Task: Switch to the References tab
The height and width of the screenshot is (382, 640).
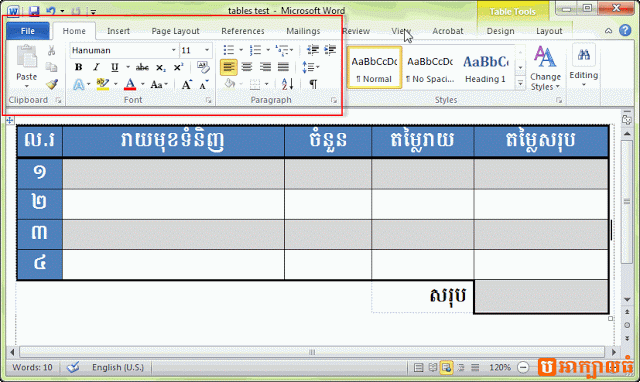Action: click(243, 31)
